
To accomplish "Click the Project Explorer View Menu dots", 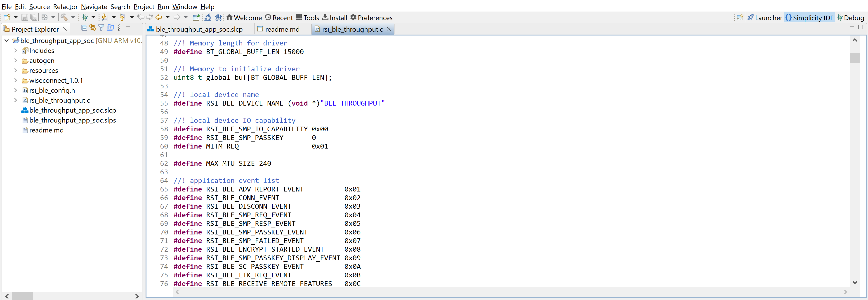I will pyautogui.click(x=119, y=28).
